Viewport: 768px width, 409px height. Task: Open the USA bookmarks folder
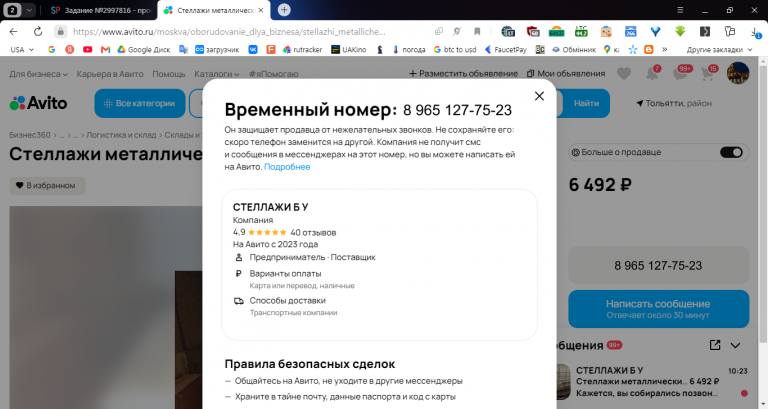[22, 49]
